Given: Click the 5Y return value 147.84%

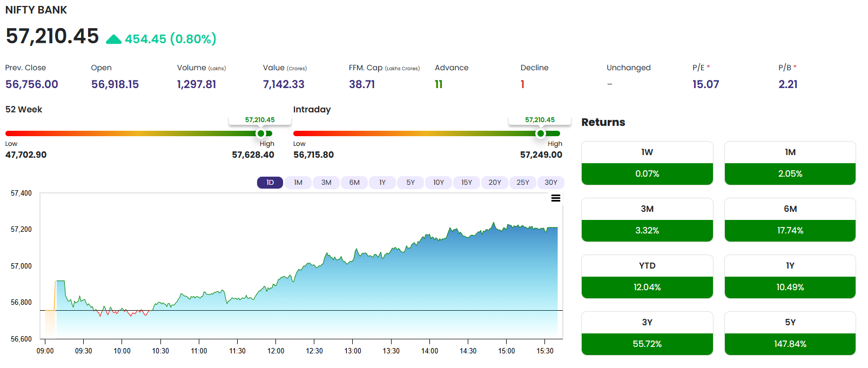Looking at the screenshot, I should tap(790, 344).
